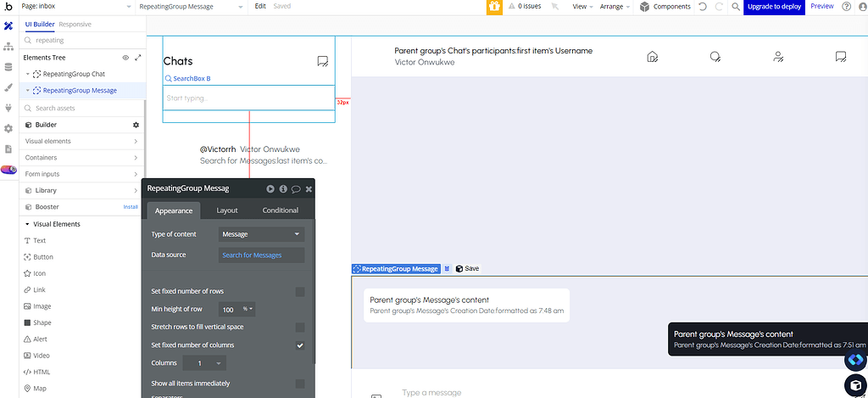Open the Plugins plug icon in sidebar
Image resolution: width=868 pixels, height=398 pixels.
click(8, 108)
